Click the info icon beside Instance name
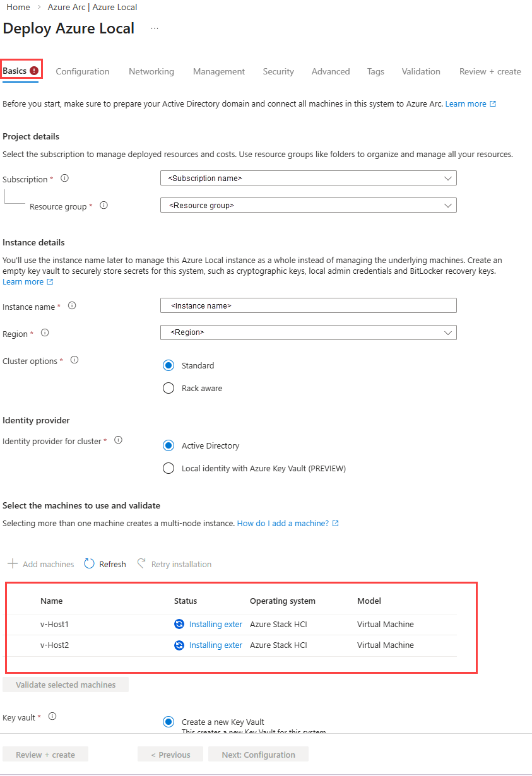 tap(72, 306)
